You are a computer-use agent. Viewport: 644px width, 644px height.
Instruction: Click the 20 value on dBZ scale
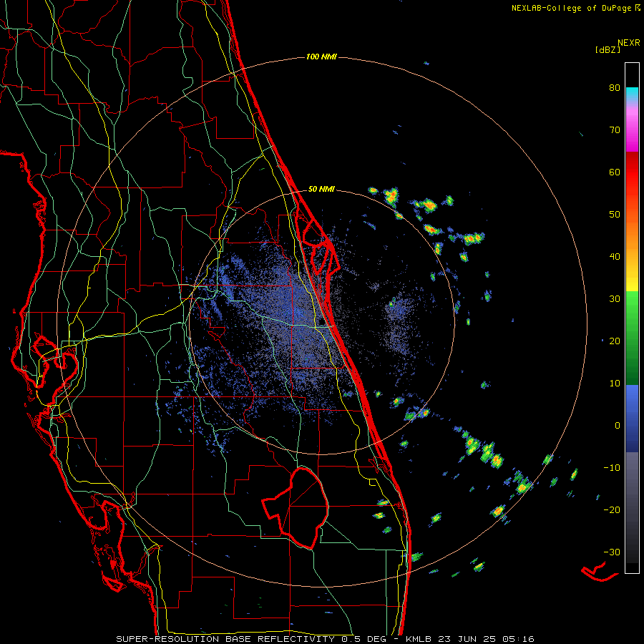coord(615,341)
